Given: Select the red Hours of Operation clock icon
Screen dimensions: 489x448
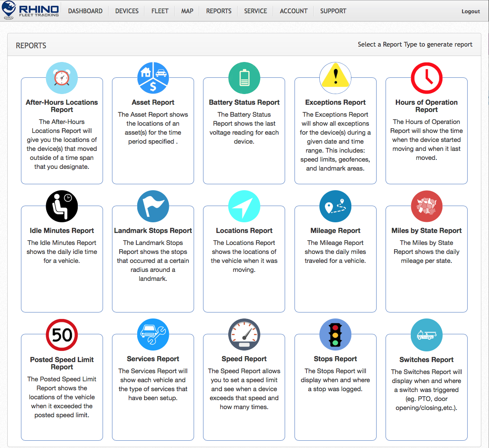Looking at the screenshot, I should tap(426, 78).
